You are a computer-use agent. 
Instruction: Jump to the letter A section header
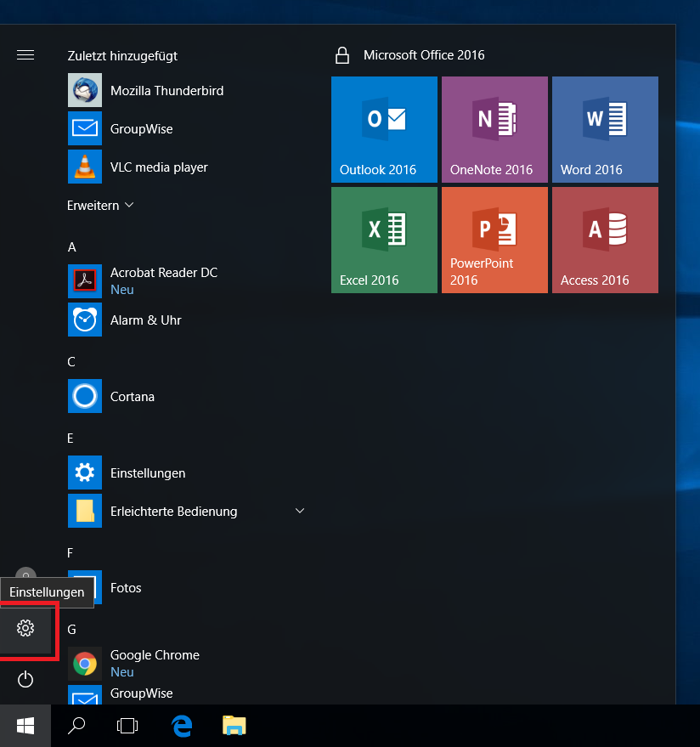pyautogui.click(x=72, y=247)
